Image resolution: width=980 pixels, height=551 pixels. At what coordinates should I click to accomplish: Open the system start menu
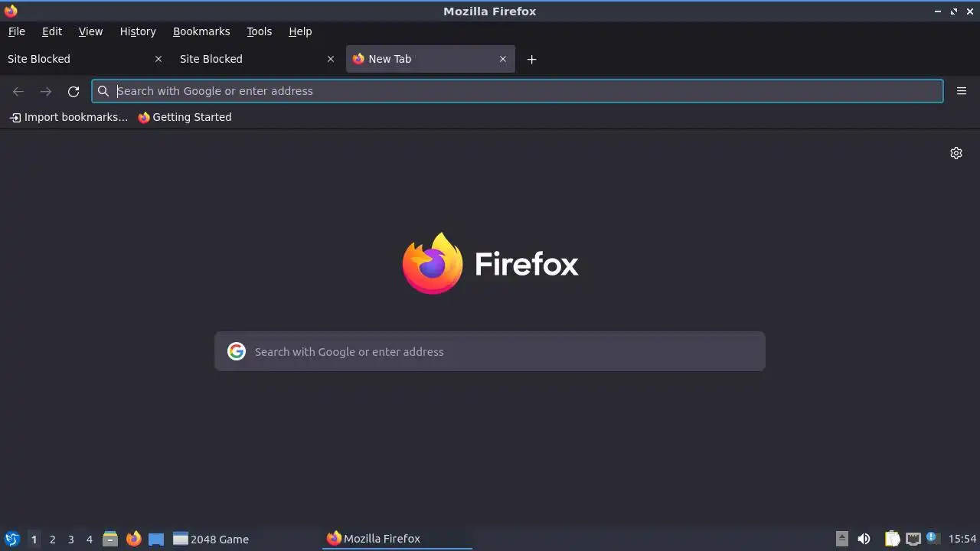click(12, 539)
